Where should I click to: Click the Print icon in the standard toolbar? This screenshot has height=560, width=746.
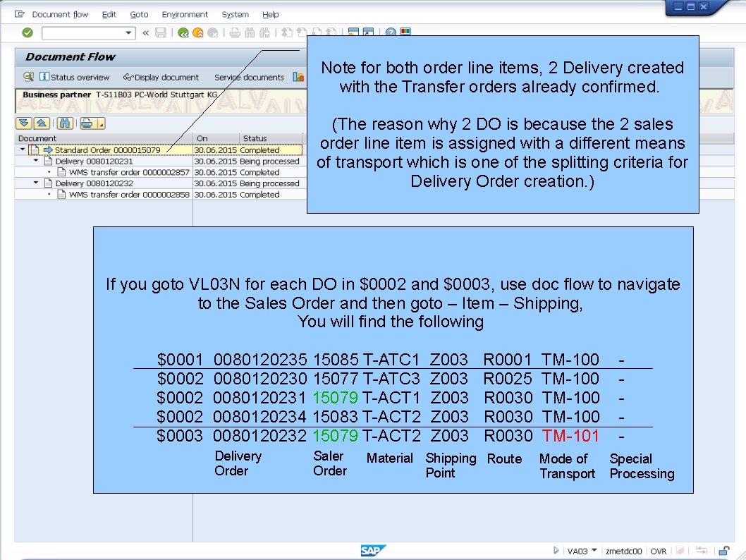click(235, 32)
